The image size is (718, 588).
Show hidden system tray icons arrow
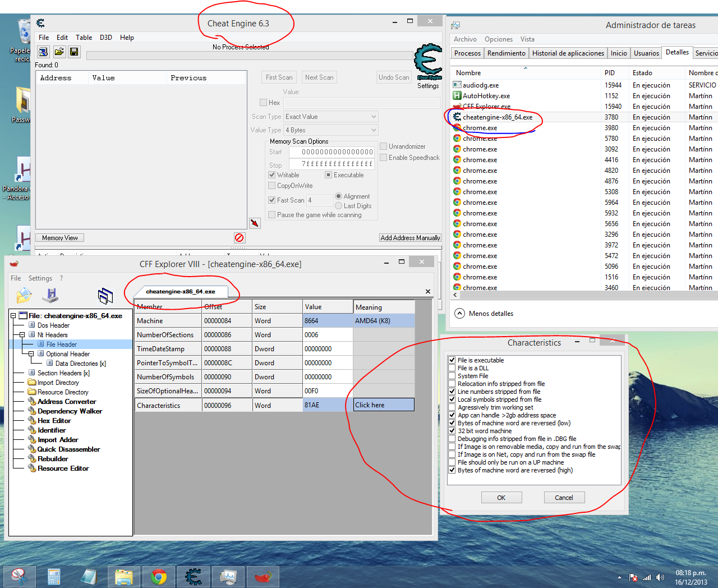pos(619,577)
